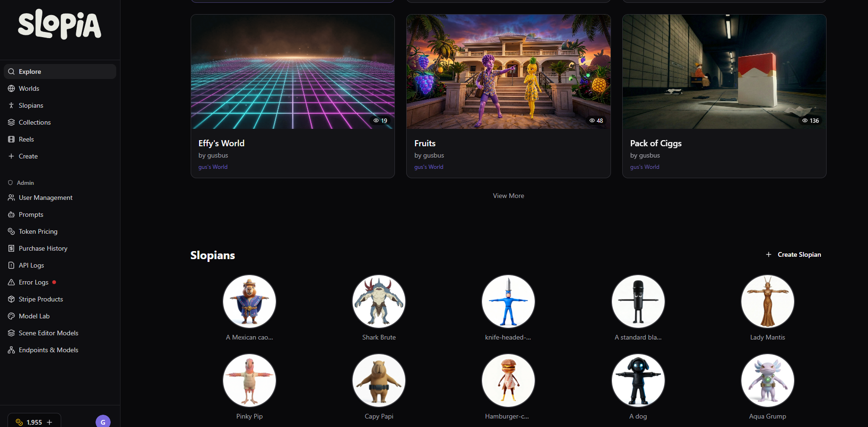Click the Slopia logo
Screen dimensions: 868x427
[59, 24]
